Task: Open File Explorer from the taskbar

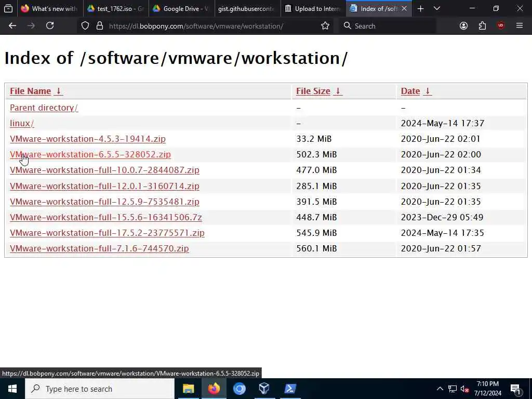Action: click(x=188, y=389)
